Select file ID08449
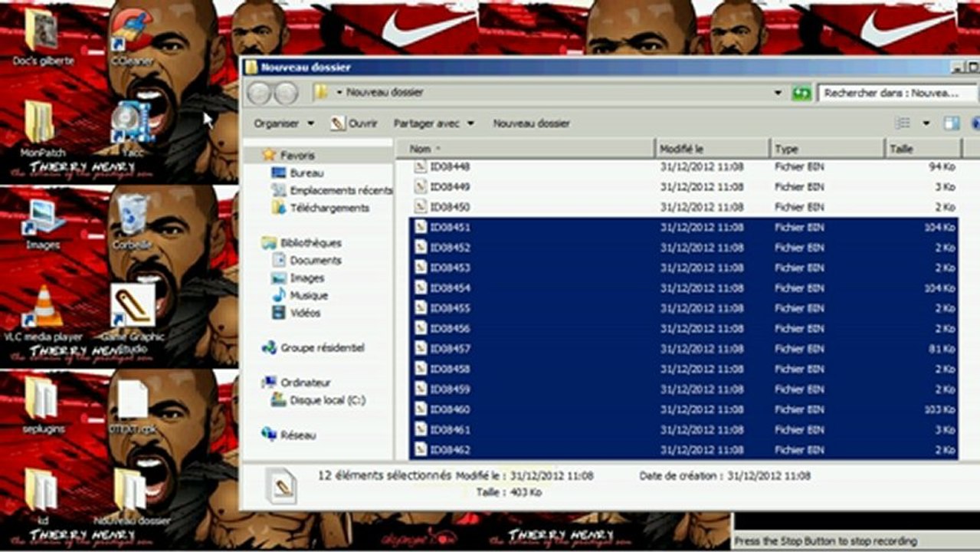This screenshot has height=552, width=980. (x=683, y=186)
